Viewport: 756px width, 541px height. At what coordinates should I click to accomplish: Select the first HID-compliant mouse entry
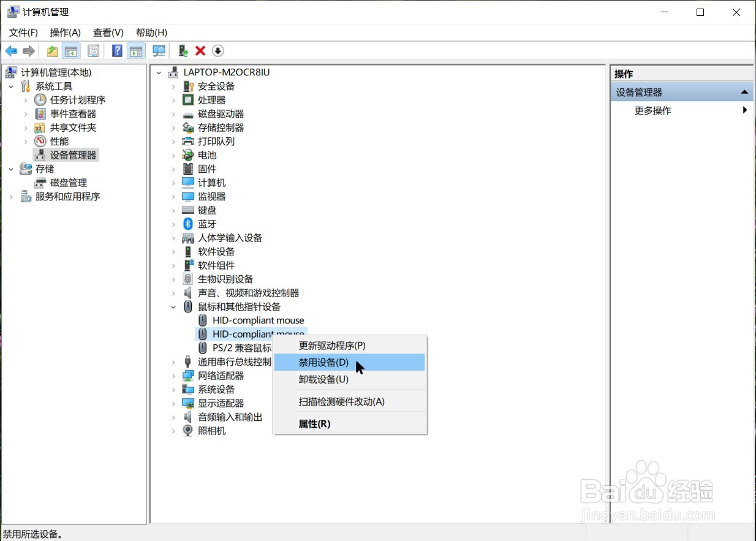tap(258, 320)
